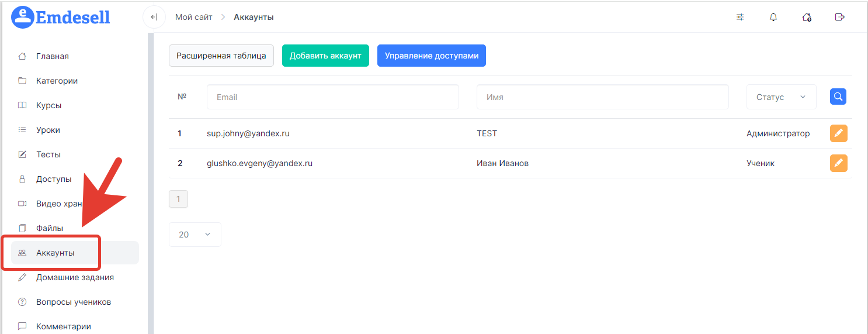
Task: Click the blue search button
Action: (x=838, y=97)
